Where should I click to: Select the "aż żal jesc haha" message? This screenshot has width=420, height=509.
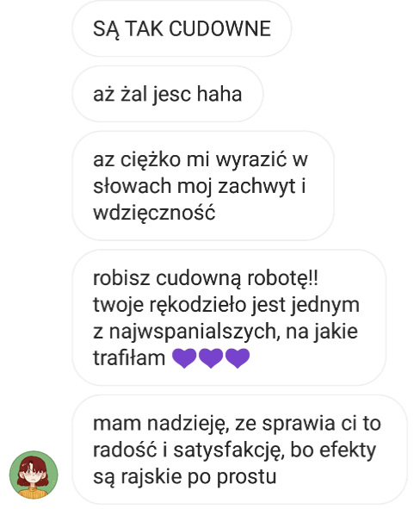click(167, 94)
